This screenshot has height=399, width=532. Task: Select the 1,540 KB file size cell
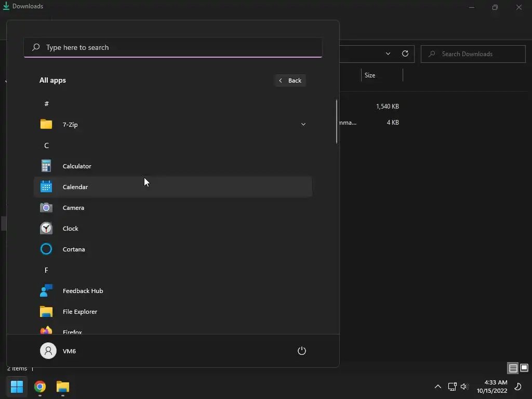coord(388,106)
